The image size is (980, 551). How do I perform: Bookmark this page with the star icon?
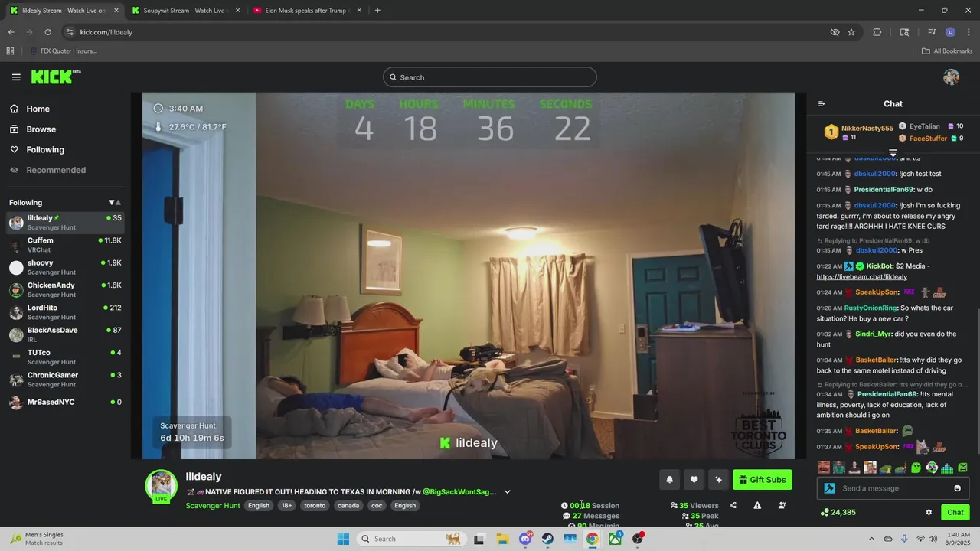click(851, 32)
